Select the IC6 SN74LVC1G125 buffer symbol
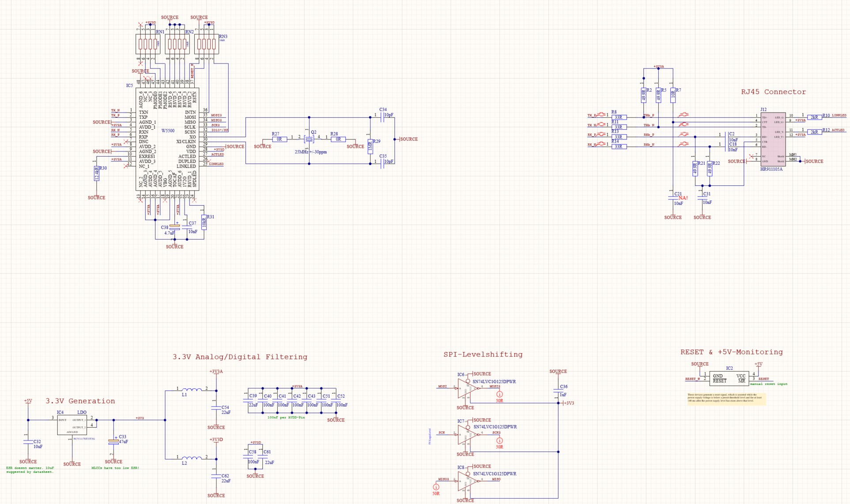Image resolution: width=850 pixels, height=504 pixels. [466, 388]
